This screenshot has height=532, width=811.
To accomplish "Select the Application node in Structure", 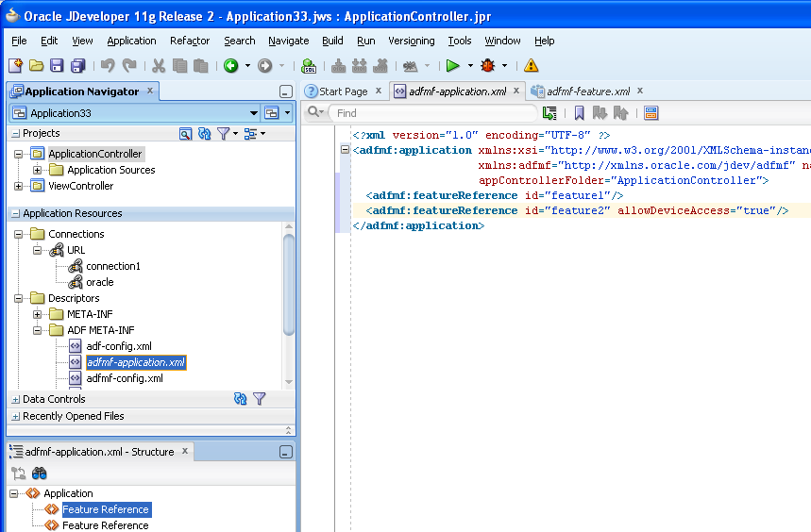I will 68,493.
